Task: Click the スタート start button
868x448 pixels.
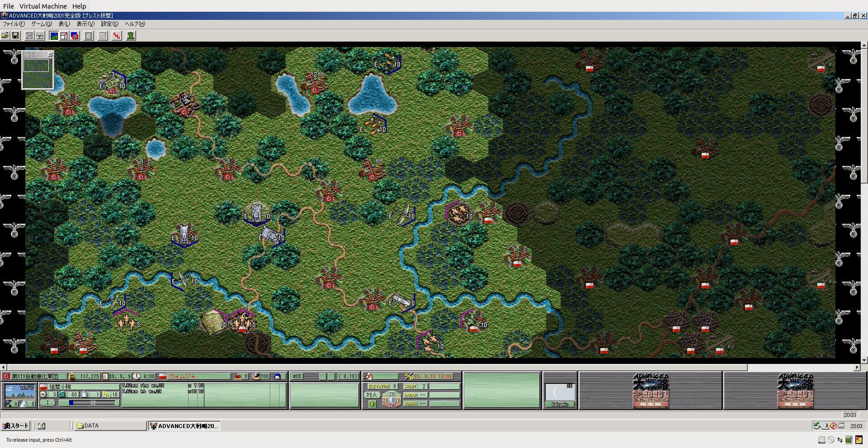Action: pyautogui.click(x=16, y=426)
